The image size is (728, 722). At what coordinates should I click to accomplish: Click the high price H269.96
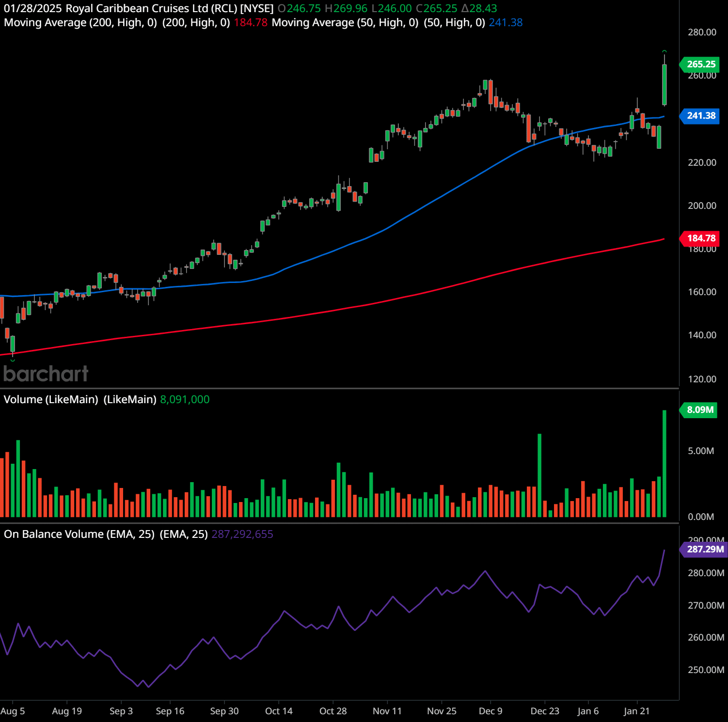pyautogui.click(x=346, y=9)
